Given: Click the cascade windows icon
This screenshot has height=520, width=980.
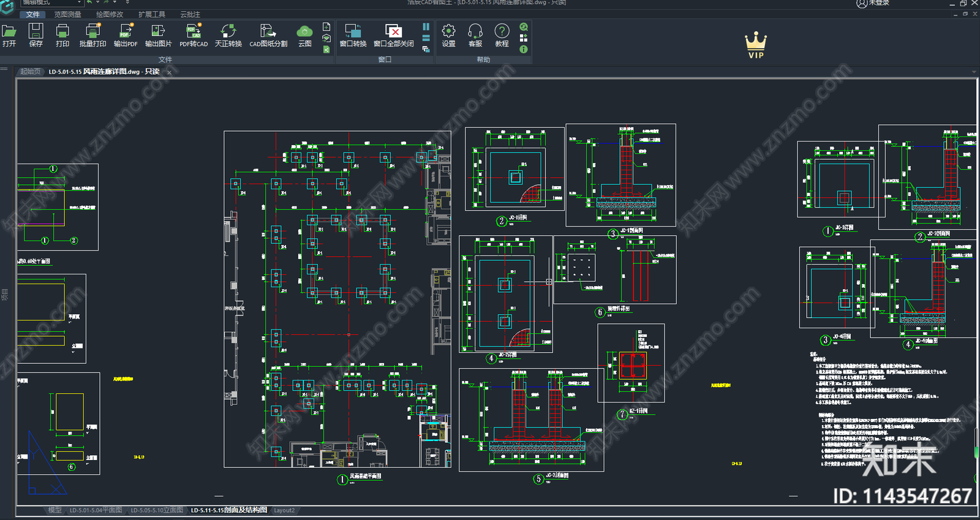Looking at the screenshot, I should click(426, 49).
